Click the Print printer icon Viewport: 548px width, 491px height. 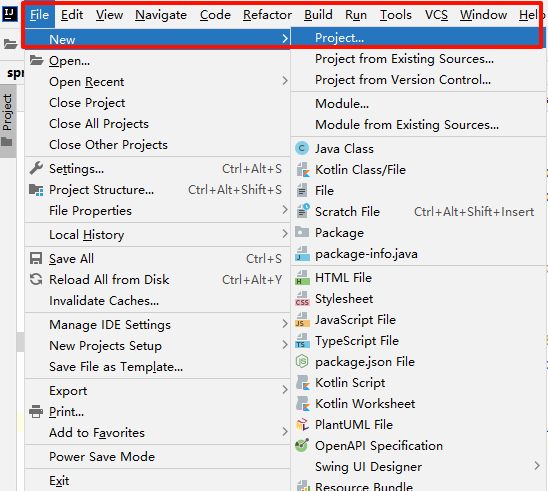(36, 412)
